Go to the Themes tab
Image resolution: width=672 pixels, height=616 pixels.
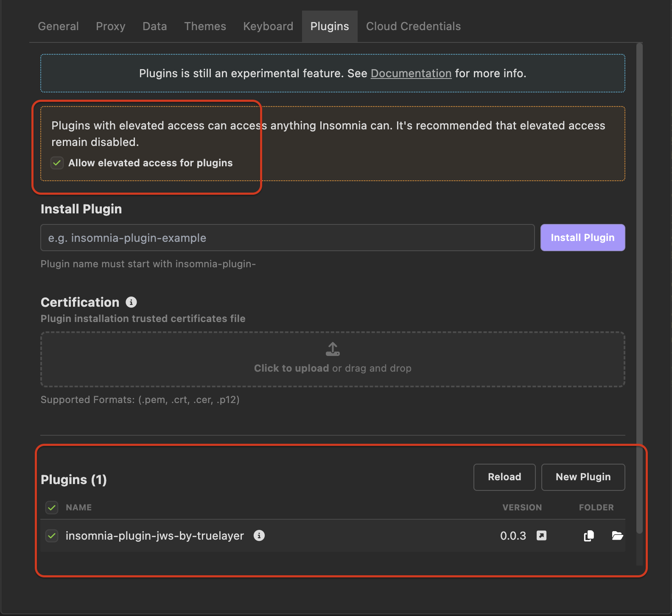[x=205, y=26]
